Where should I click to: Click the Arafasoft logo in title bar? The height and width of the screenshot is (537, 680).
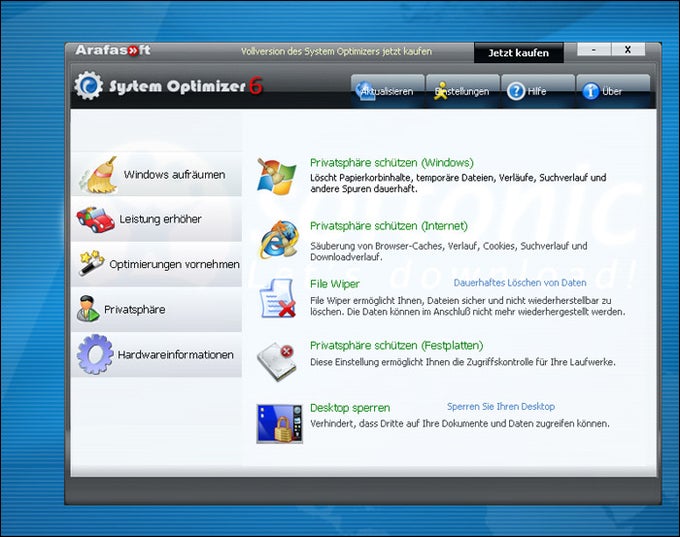click(x=113, y=50)
